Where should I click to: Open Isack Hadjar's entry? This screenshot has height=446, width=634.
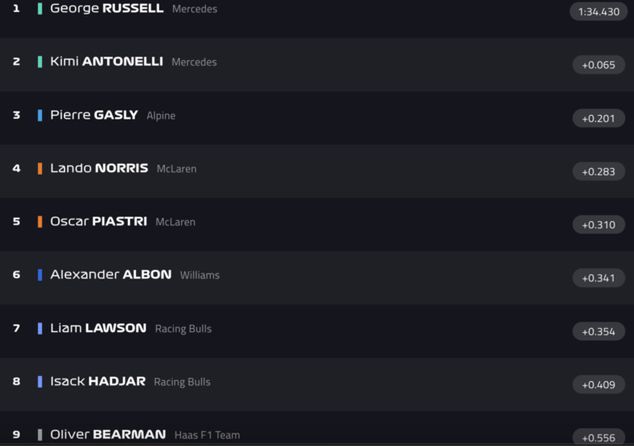[x=98, y=381]
